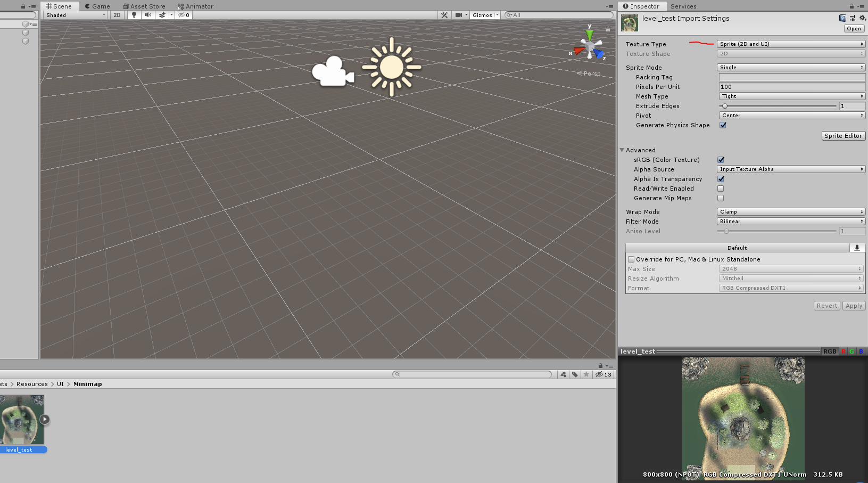
Task: Toggle the blue B channel preview
Action: coord(861,351)
